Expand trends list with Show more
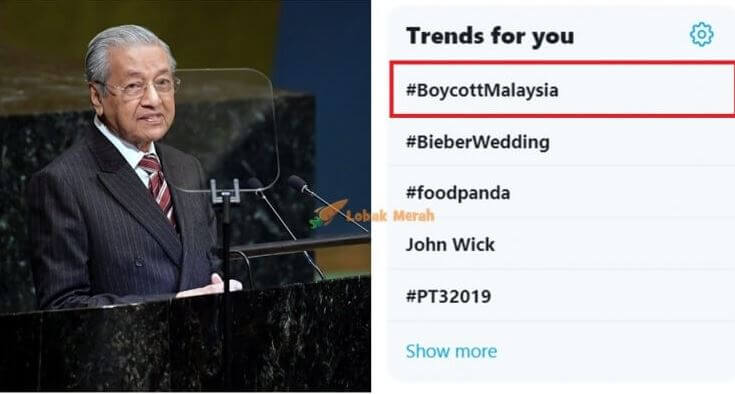This screenshot has height=394, width=735. coord(451,351)
